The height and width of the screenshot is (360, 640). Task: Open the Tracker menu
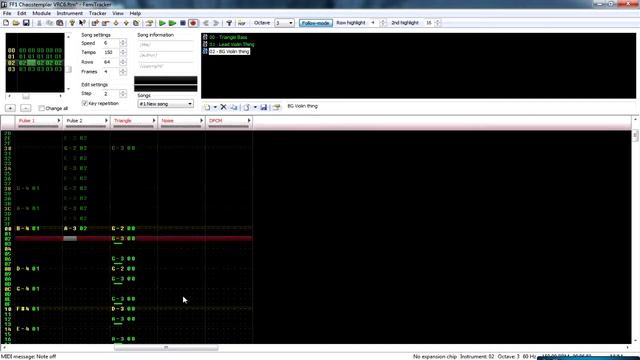click(x=98, y=13)
